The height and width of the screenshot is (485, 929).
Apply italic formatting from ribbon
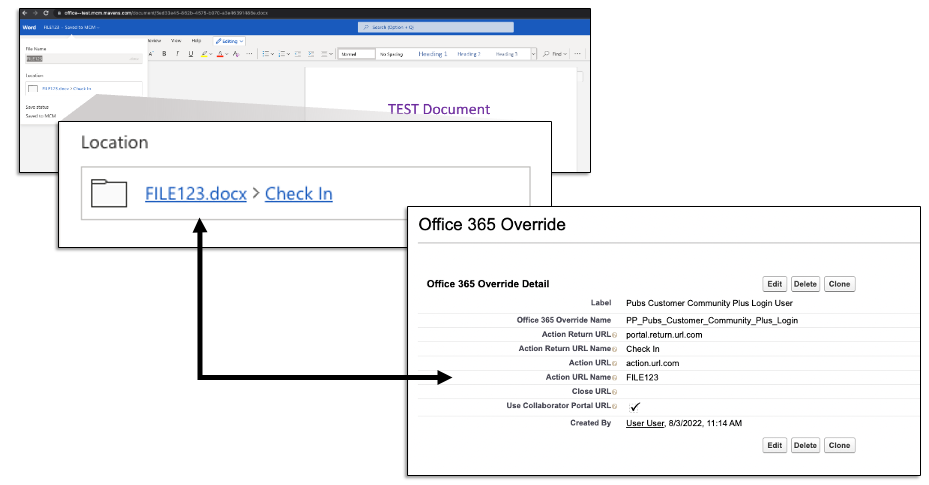click(x=177, y=54)
